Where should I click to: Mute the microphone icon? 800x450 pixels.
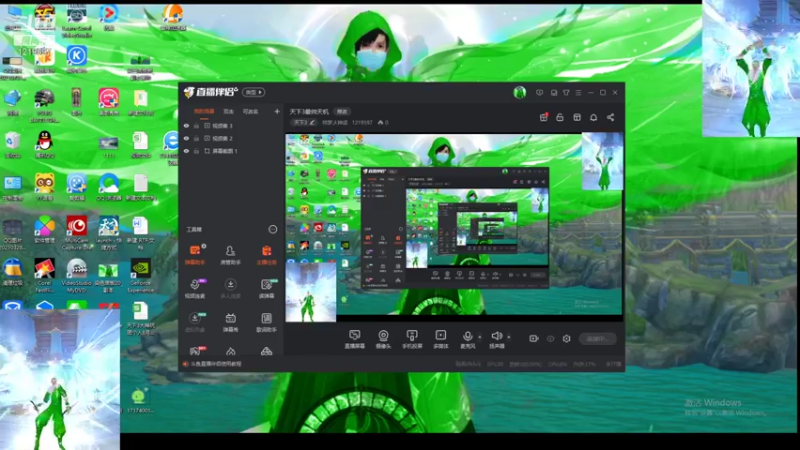click(x=467, y=336)
